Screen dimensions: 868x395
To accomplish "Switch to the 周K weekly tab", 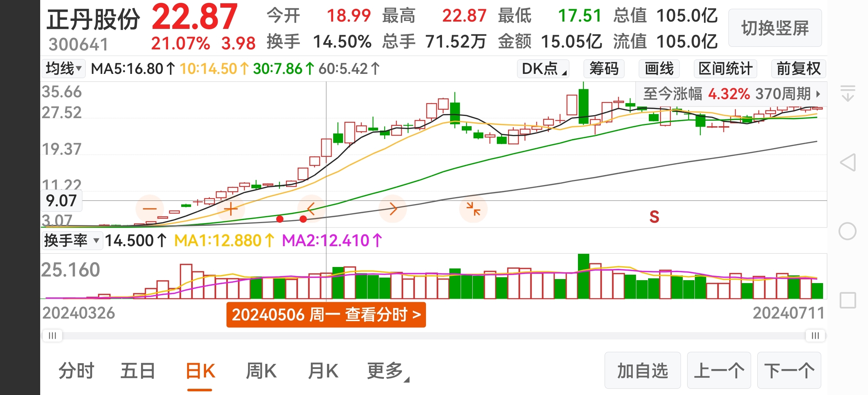I will tap(261, 371).
